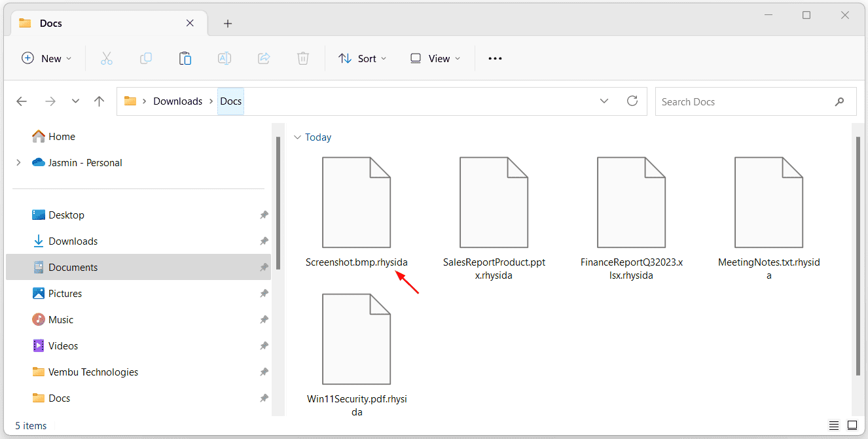The width and height of the screenshot is (868, 439).
Task: Click the Cut scissors icon
Action: click(x=107, y=58)
